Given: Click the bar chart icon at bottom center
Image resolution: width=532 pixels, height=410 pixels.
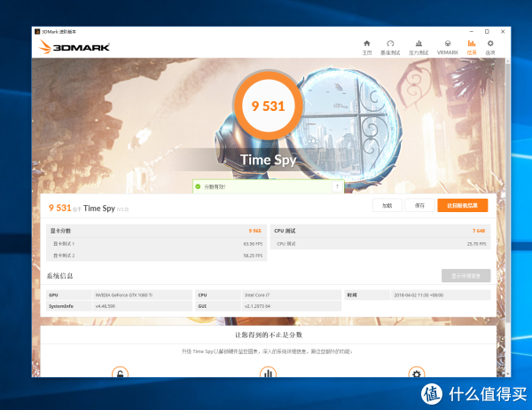Looking at the screenshot, I should pyautogui.click(x=268, y=373).
